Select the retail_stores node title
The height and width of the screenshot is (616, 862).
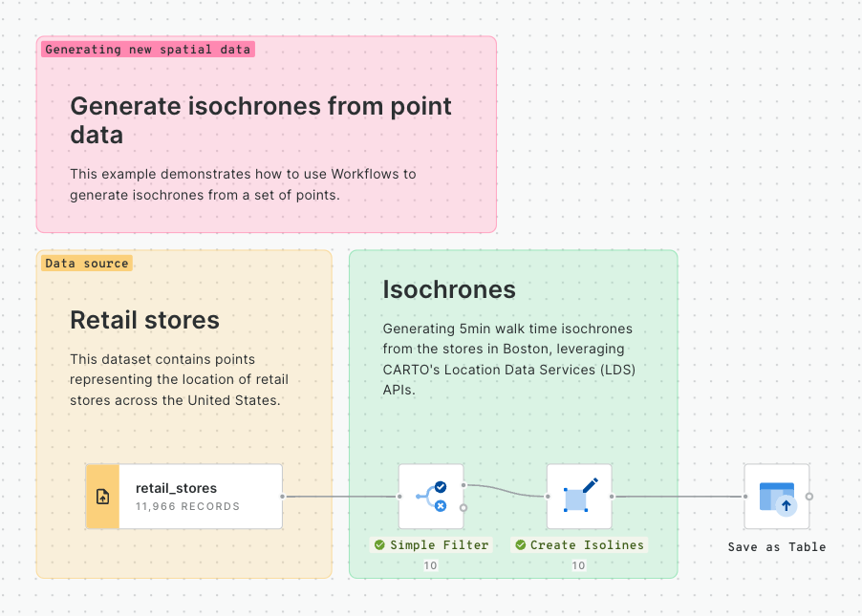pyautogui.click(x=176, y=488)
